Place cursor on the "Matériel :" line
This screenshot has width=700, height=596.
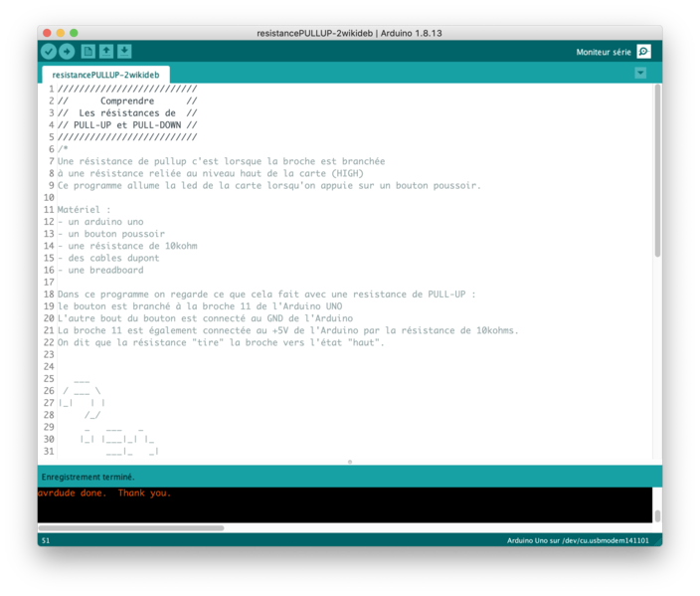pos(85,210)
